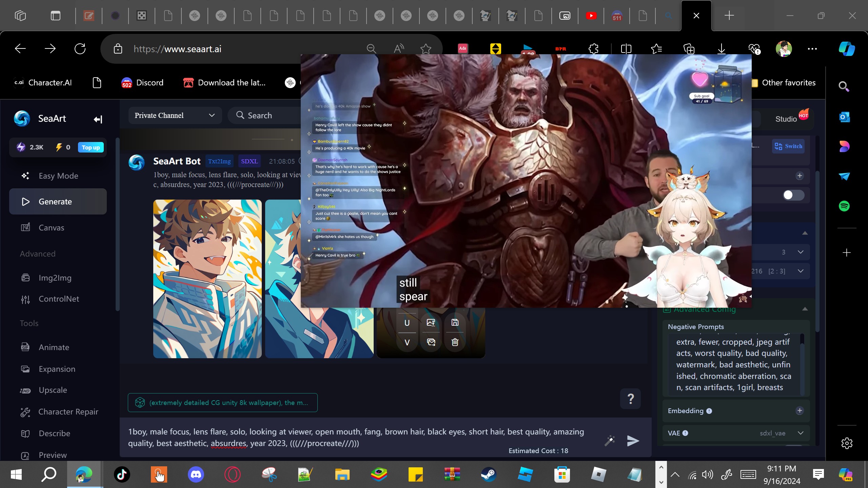Go to Img2Img
This screenshot has width=868, height=488.
(58, 278)
